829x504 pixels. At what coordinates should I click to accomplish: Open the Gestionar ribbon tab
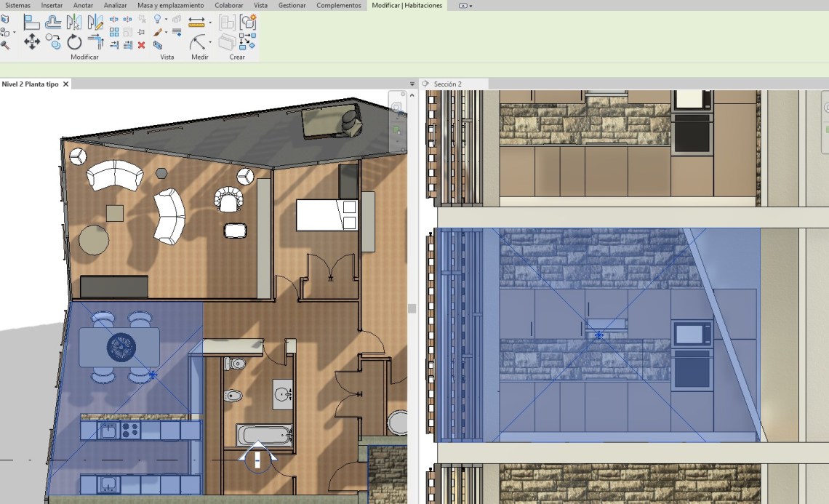tap(292, 6)
